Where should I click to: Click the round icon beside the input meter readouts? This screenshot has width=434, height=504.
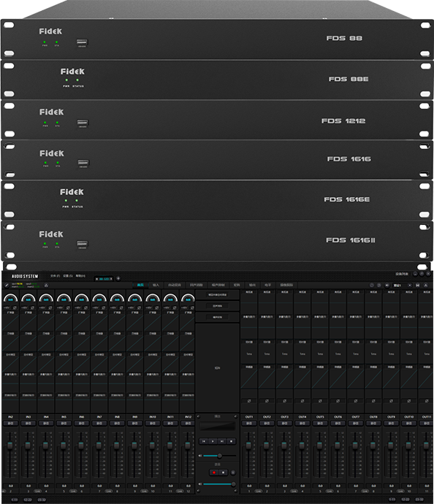(x=46, y=286)
